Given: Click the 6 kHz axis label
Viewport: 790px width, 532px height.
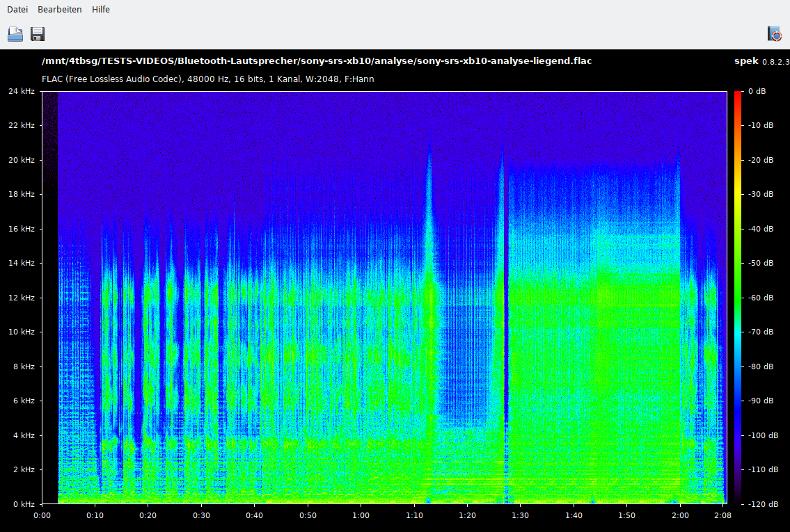Looking at the screenshot, I should [24, 401].
